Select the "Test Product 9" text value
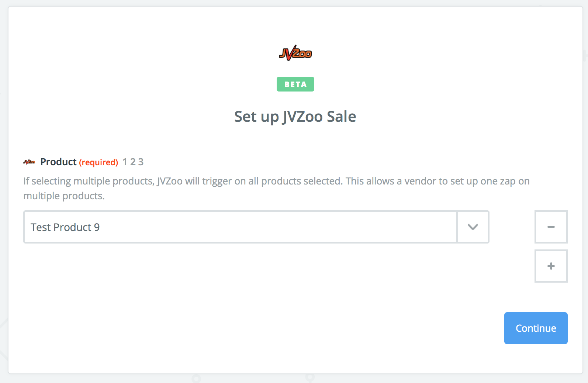 65,227
